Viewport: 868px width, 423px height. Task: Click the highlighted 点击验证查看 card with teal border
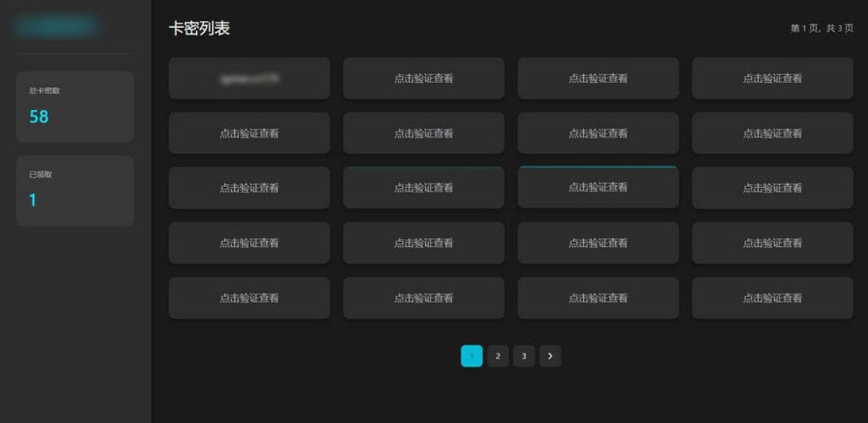(598, 187)
